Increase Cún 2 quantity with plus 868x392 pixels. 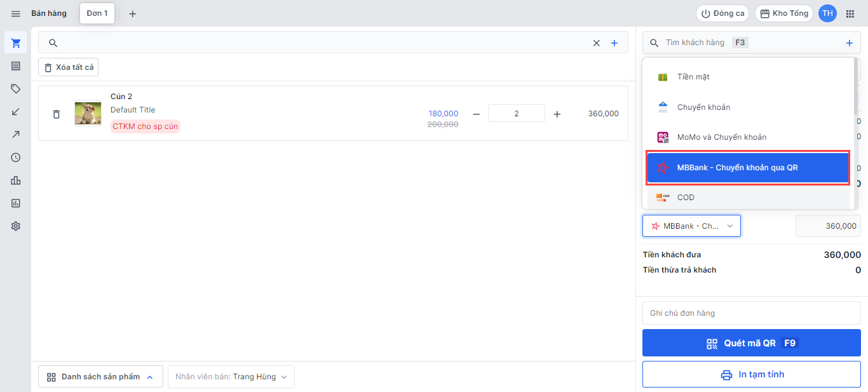click(557, 114)
